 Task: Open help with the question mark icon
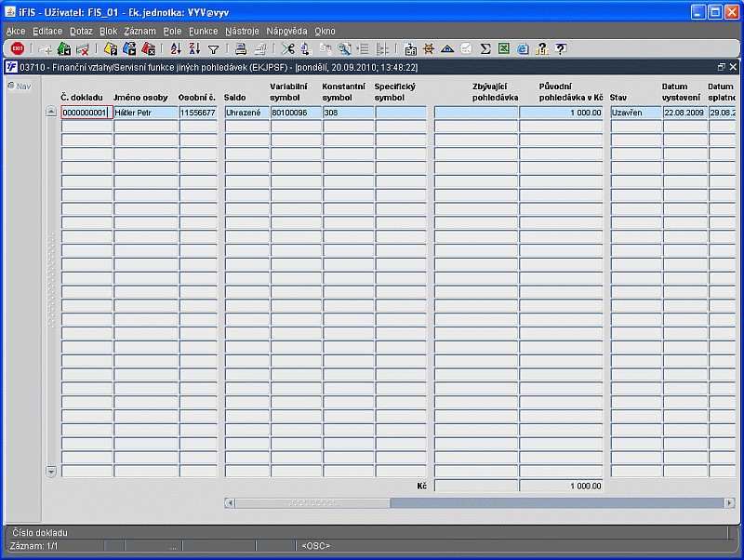click(561, 48)
